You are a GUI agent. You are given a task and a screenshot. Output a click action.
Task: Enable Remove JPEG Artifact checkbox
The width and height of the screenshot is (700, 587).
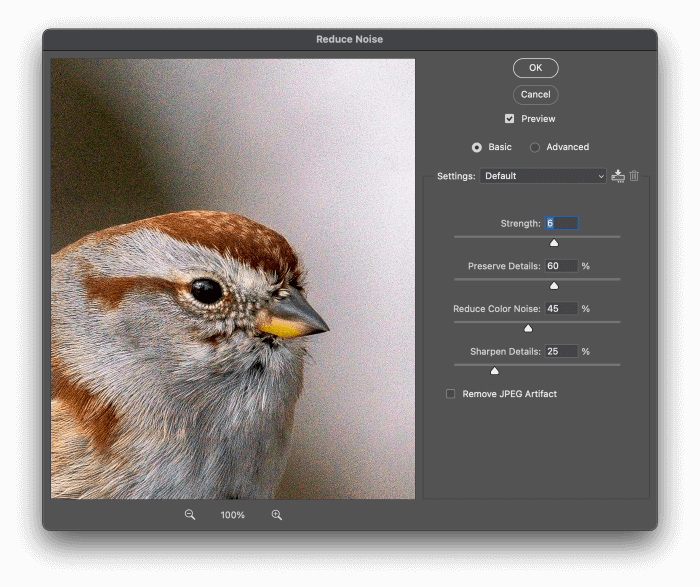[x=450, y=394]
